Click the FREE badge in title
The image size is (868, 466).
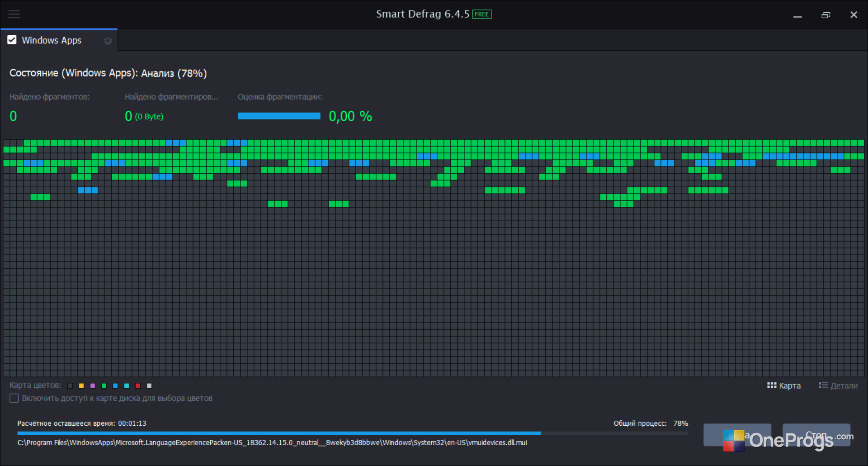click(x=482, y=14)
